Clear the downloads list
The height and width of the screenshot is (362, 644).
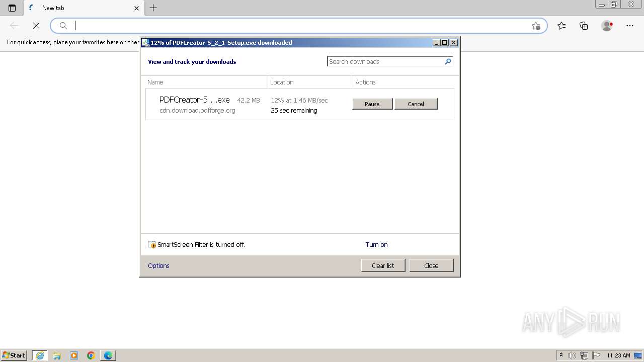(x=383, y=265)
